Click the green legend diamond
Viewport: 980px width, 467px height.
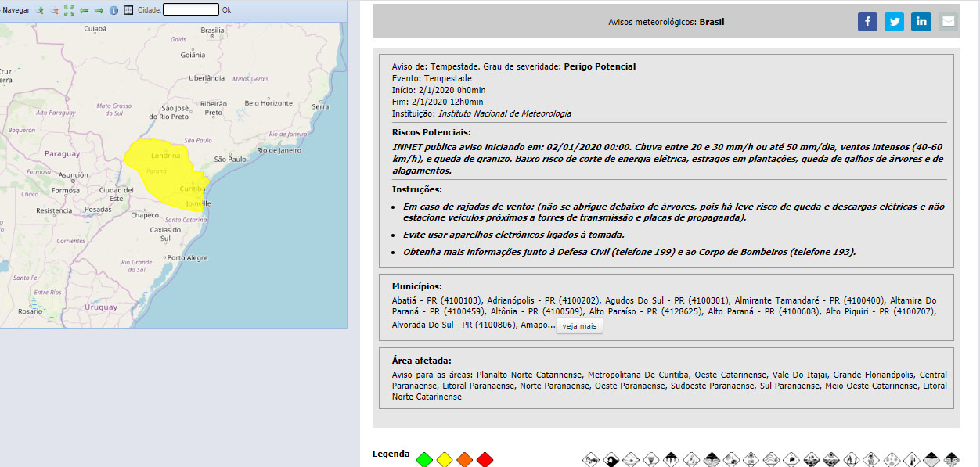[424, 460]
